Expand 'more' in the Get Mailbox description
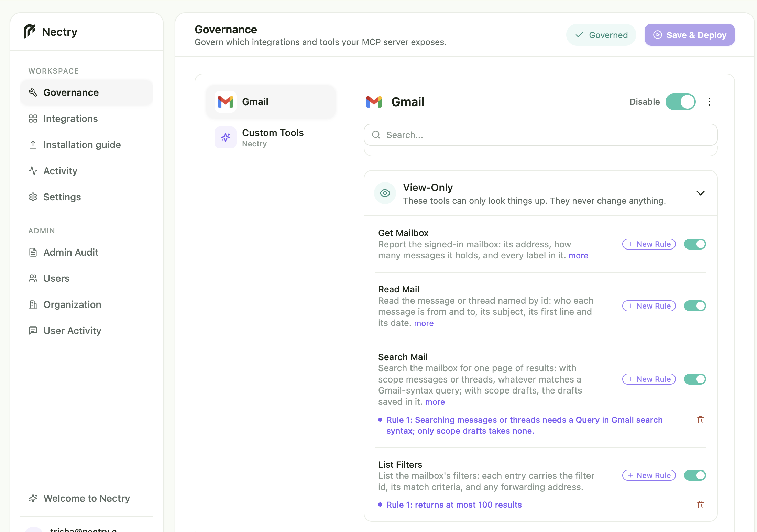Image resolution: width=757 pixels, height=532 pixels. (578, 256)
